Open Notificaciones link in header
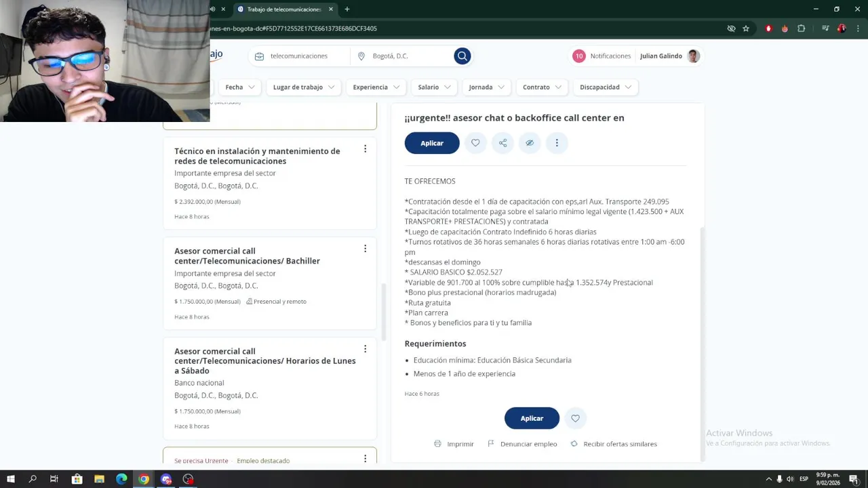This screenshot has height=488, width=868. point(610,56)
